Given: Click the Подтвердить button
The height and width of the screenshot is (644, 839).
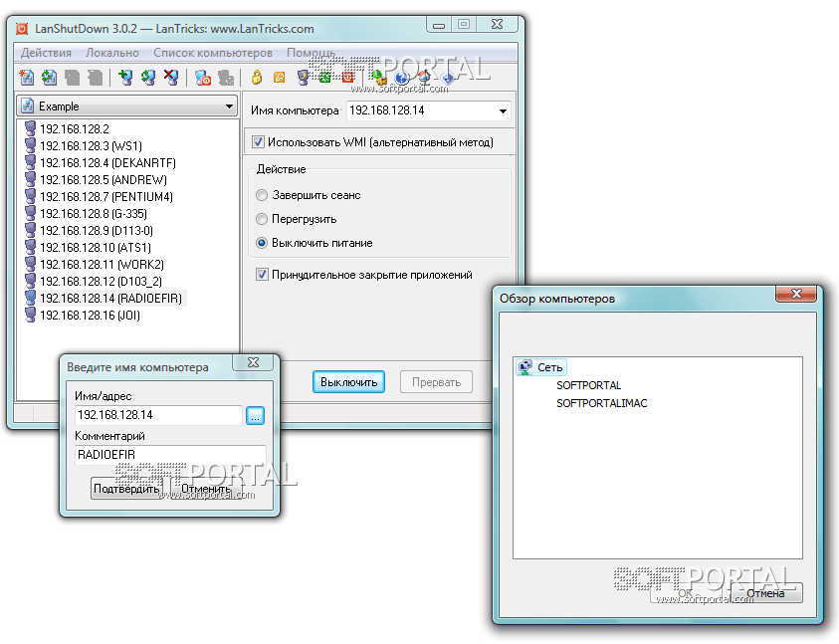Looking at the screenshot, I should coord(126,489).
